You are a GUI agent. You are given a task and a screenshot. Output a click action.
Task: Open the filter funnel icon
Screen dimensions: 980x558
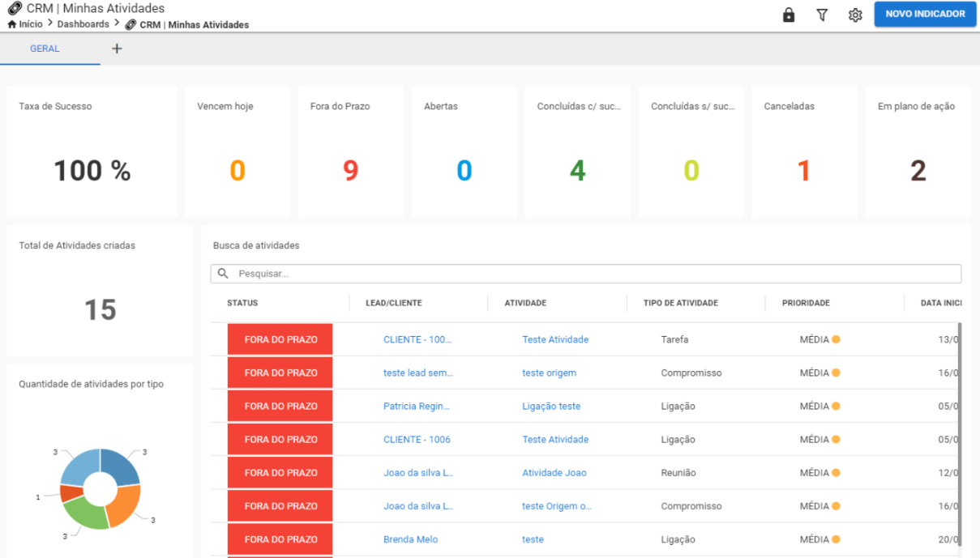point(822,15)
